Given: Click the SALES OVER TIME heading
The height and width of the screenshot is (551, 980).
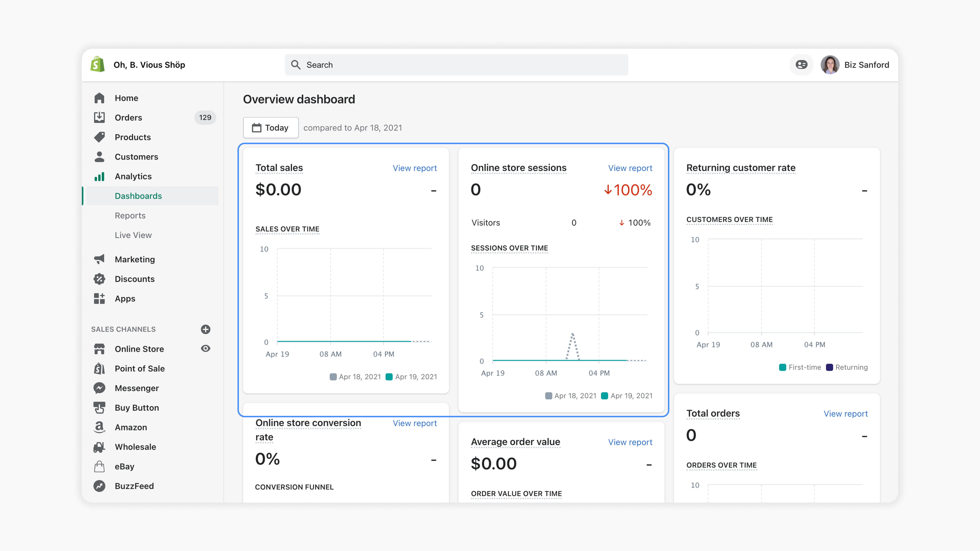Looking at the screenshot, I should point(287,229).
